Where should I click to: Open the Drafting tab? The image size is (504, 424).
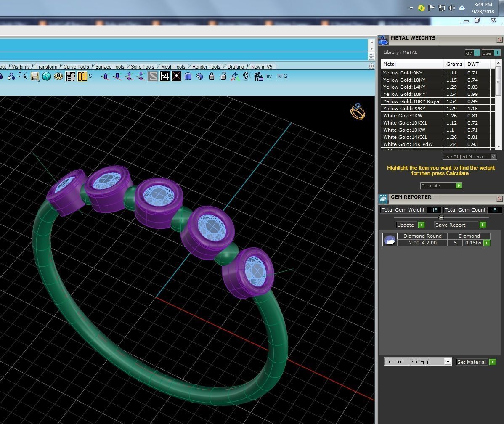tap(236, 67)
